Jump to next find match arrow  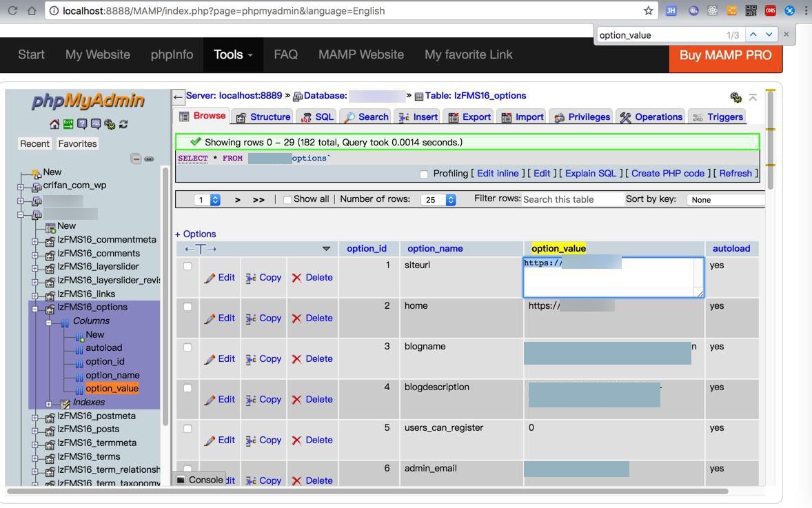769,34
